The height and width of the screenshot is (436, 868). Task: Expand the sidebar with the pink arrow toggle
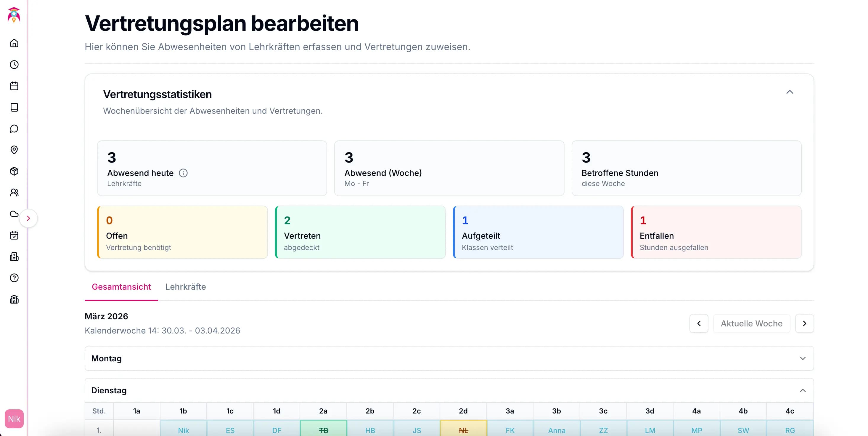coord(29,218)
